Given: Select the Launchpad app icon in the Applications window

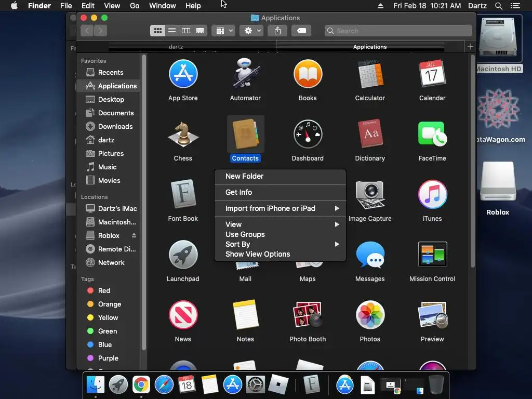Looking at the screenshot, I should [183, 255].
